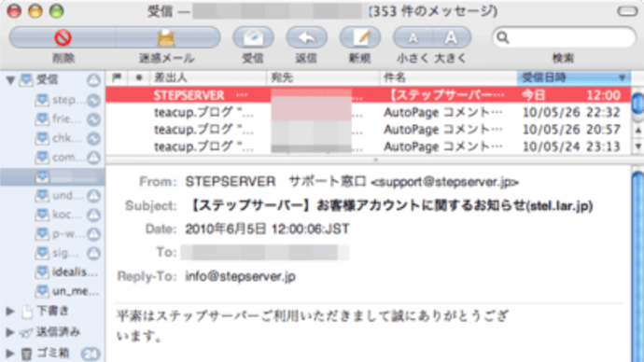644x362 pixels.
Task: Sort by unread status dot column
Action: [x=139, y=77]
